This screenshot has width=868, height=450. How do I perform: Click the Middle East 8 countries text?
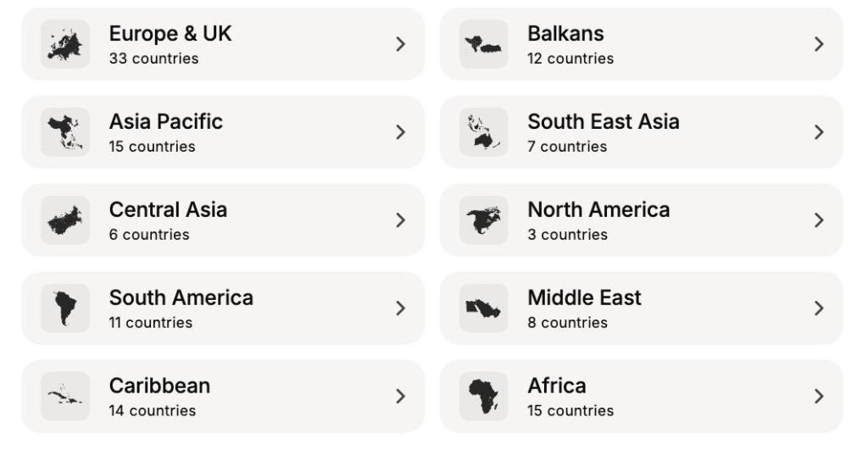(x=567, y=323)
